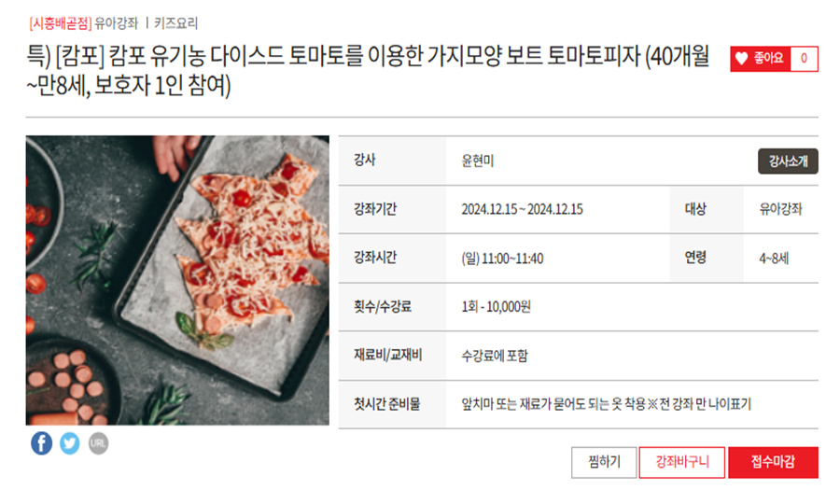This screenshot has width=840, height=504.
Task: Share this class on Twitter
Action: [70, 443]
